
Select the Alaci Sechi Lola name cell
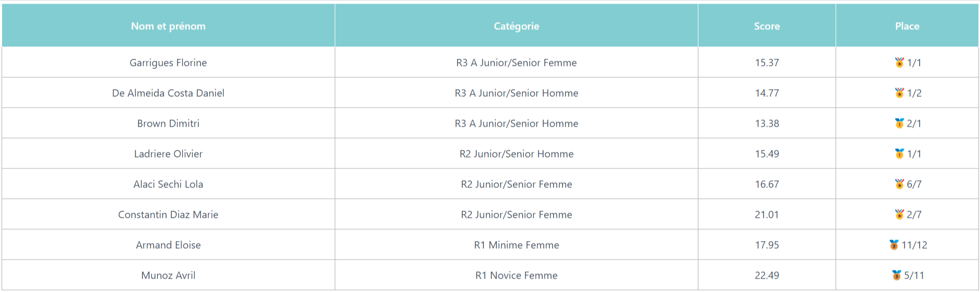click(168, 184)
